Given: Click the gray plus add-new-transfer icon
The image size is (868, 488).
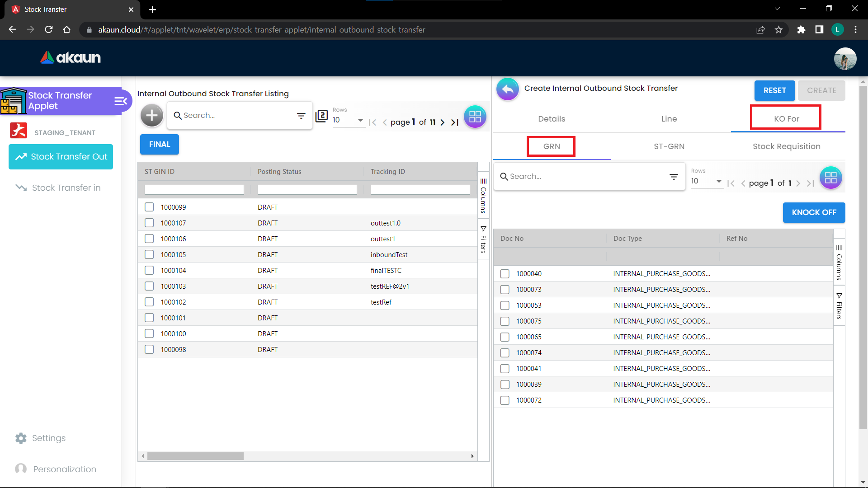Looking at the screenshot, I should coord(152,116).
